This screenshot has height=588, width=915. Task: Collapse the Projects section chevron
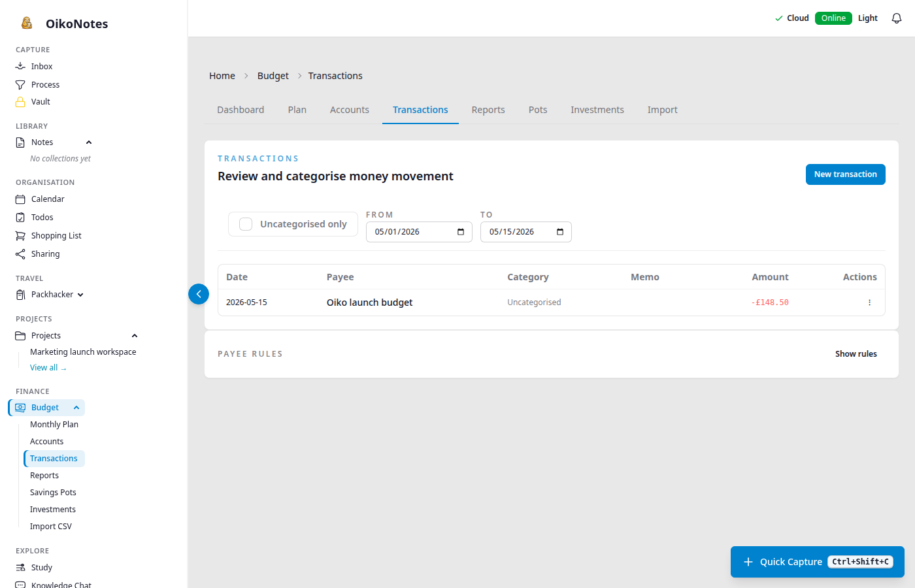coord(135,336)
